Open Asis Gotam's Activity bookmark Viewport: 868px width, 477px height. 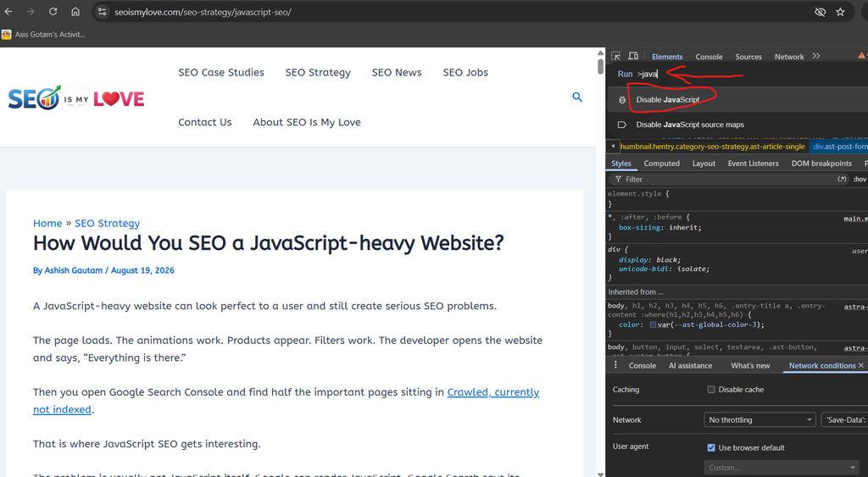click(x=44, y=34)
